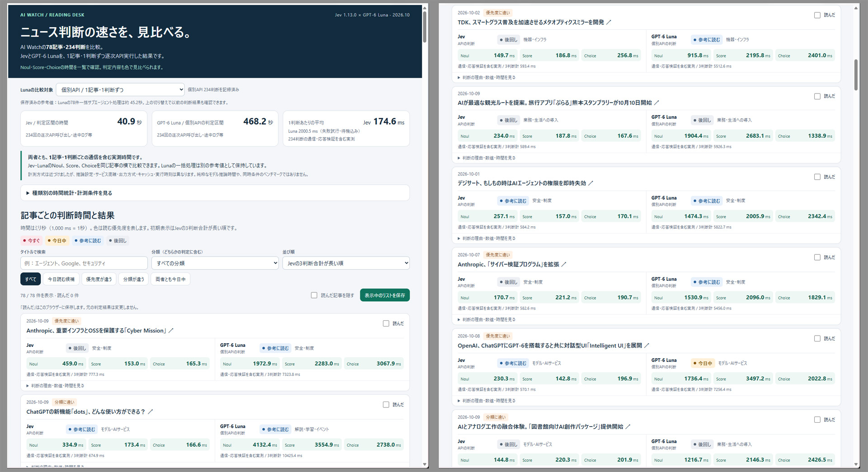Mark the OpenAI Intelligent UI article as read
Viewport: 868px width, 472px height.
817,339
